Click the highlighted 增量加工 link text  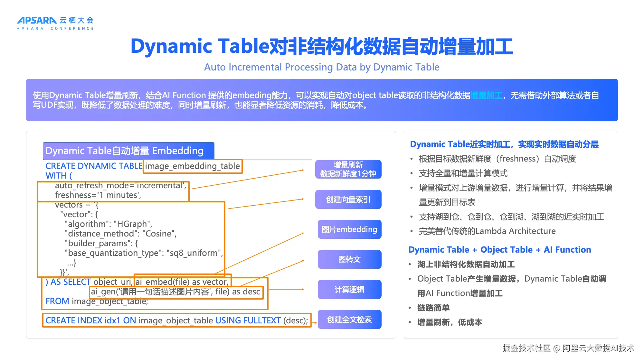[486, 96]
